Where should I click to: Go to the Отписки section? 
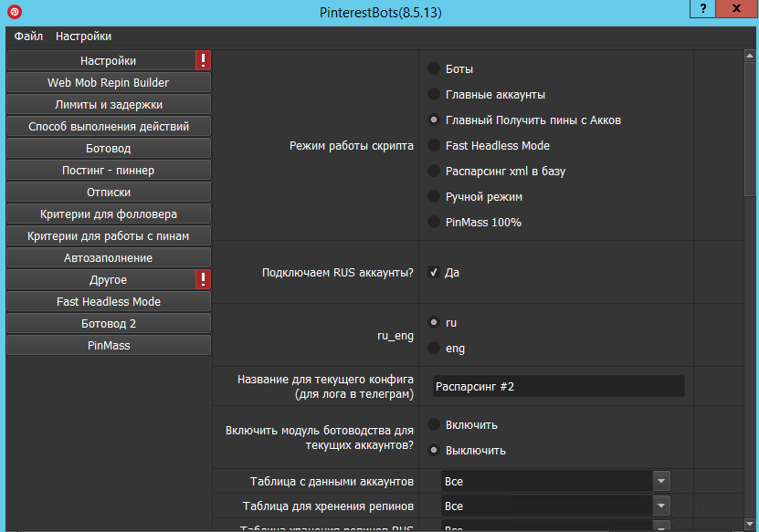(109, 192)
